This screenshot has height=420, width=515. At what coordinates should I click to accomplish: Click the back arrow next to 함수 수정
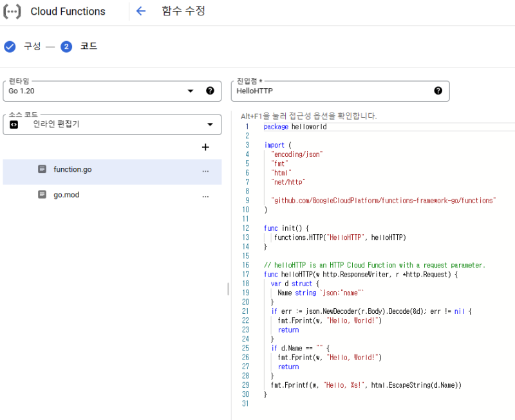pyautogui.click(x=141, y=11)
